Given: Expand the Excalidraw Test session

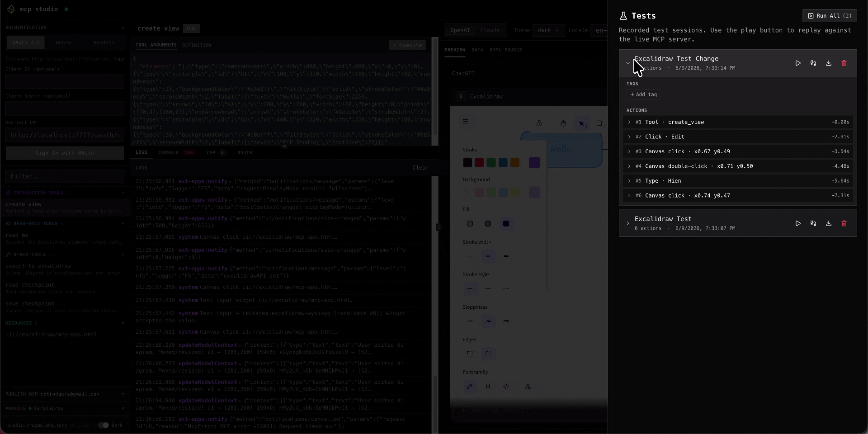Looking at the screenshot, I should [x=628, y=223].
